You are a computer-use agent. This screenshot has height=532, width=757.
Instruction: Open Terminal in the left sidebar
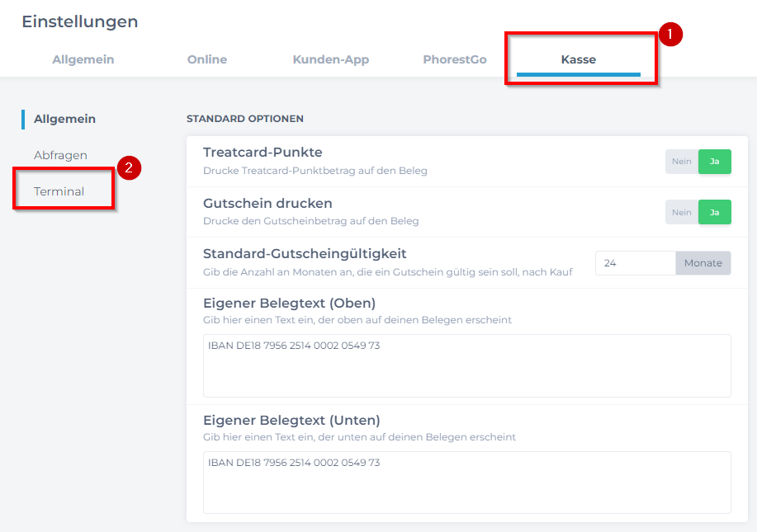(59, 191)
